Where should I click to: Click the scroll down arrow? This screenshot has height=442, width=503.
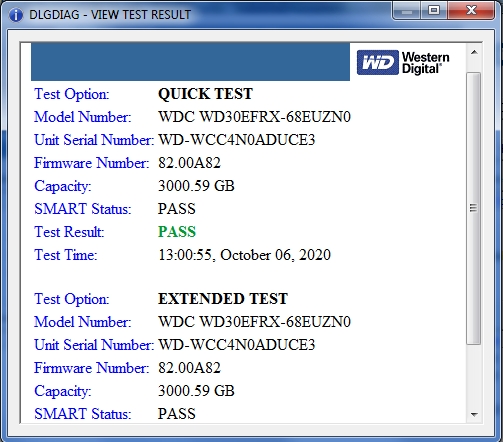click(x=474, y=415)
